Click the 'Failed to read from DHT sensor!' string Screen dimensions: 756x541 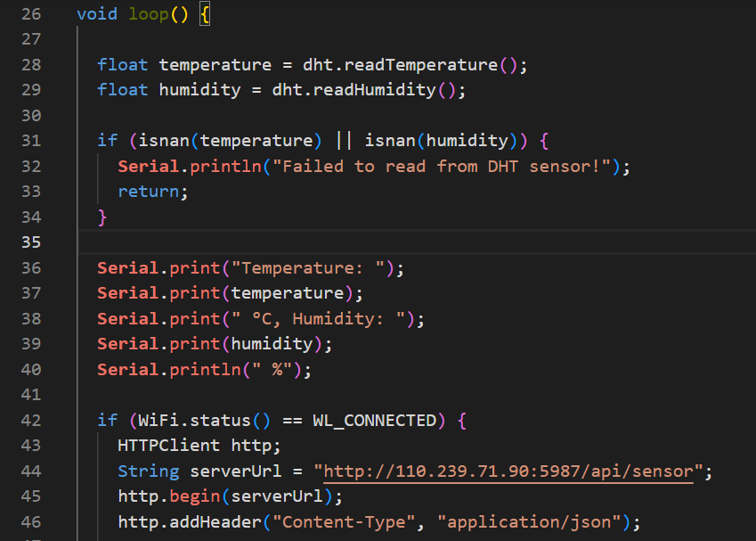point(442,167)
